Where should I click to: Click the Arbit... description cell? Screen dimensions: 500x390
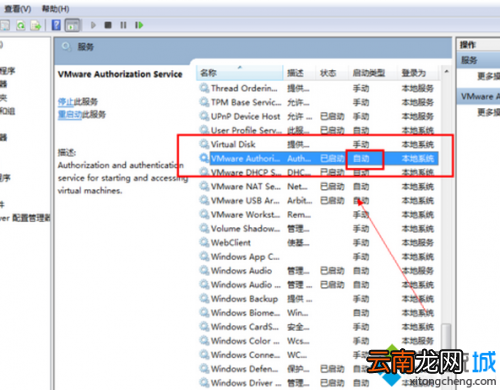click(x=300, y=201)
